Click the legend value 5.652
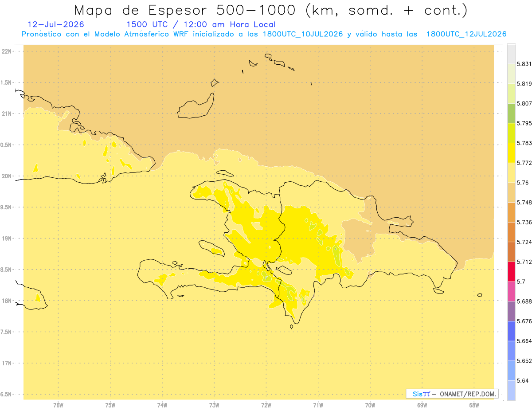The width and height of the screenshot is (532, 411). pos(524,361)
